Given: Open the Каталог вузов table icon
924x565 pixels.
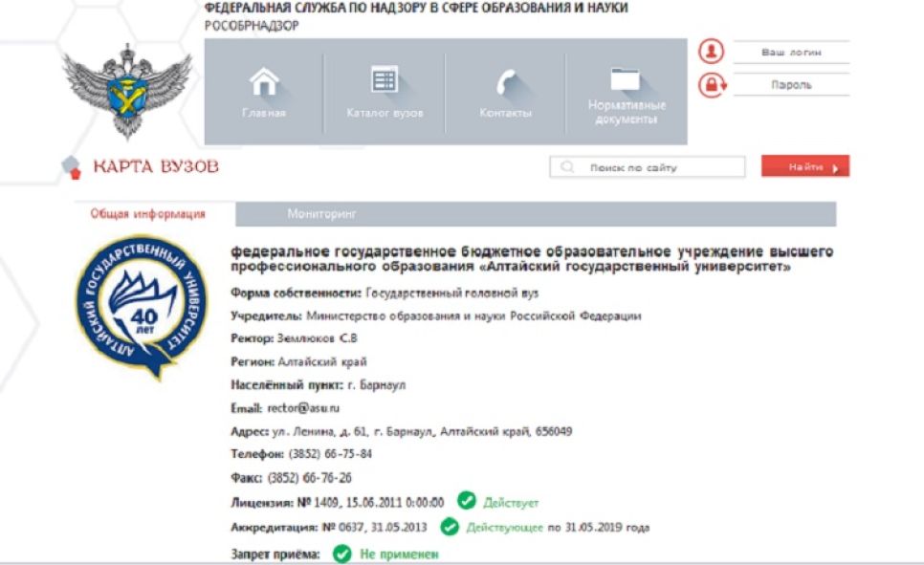Looking at the screenshot, I should (x=385, y=79).
